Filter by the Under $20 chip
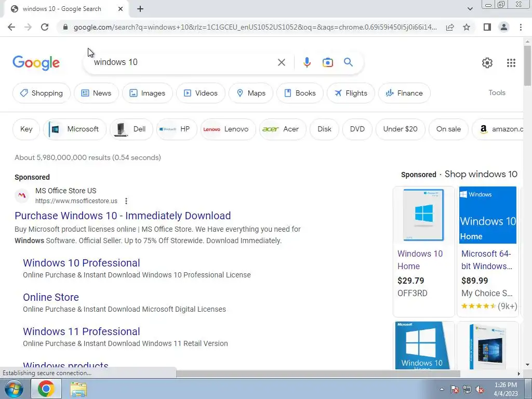This screenshot has height=399, width=532. pos(401,129)
